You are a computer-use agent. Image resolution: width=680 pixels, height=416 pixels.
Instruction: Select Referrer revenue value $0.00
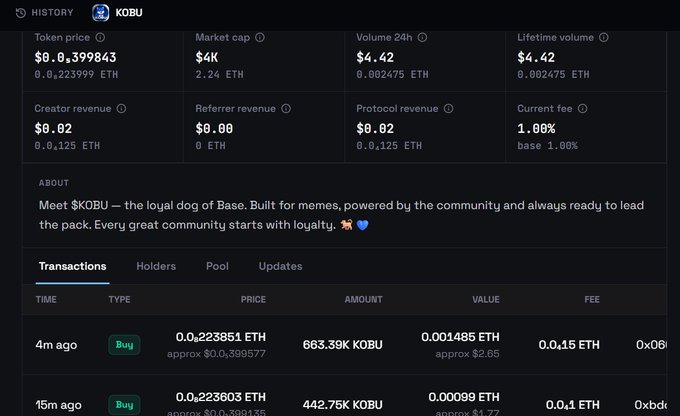coord(214,128)
